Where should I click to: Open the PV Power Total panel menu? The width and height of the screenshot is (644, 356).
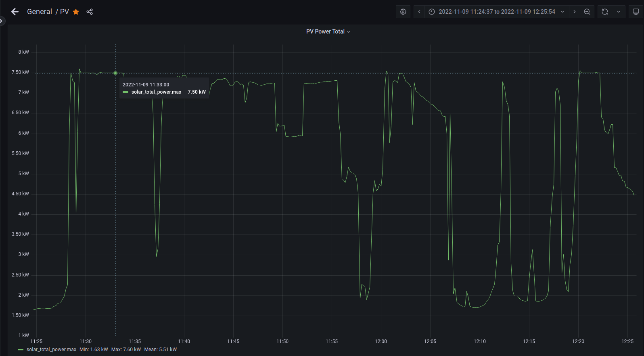tap(328, 31)
